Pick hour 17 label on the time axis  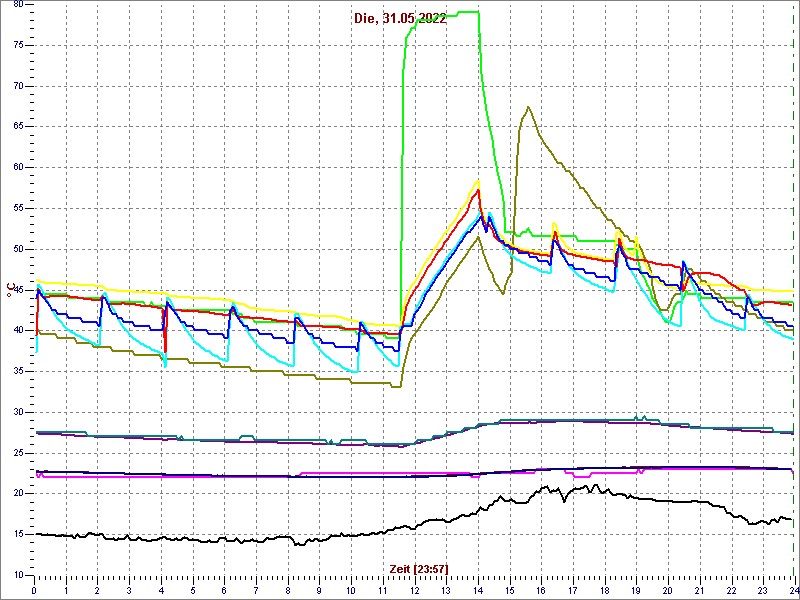[572, 591]
